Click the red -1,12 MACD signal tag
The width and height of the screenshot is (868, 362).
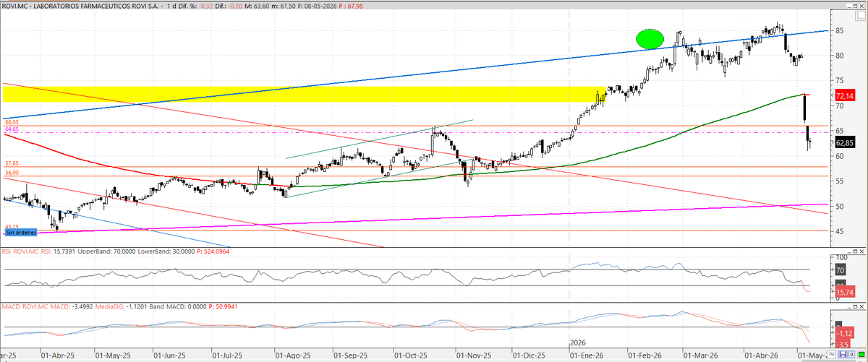tap(845, 333)
